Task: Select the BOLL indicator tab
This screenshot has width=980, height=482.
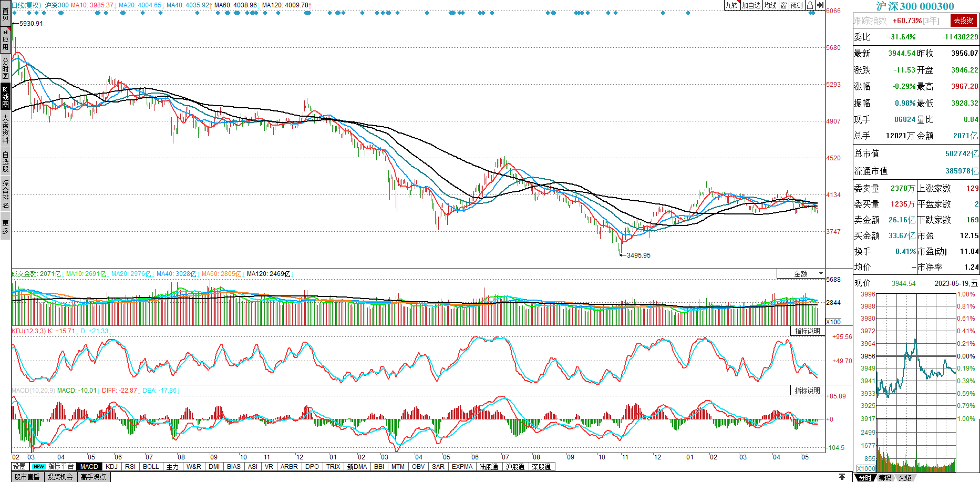Action: (151, 467)
